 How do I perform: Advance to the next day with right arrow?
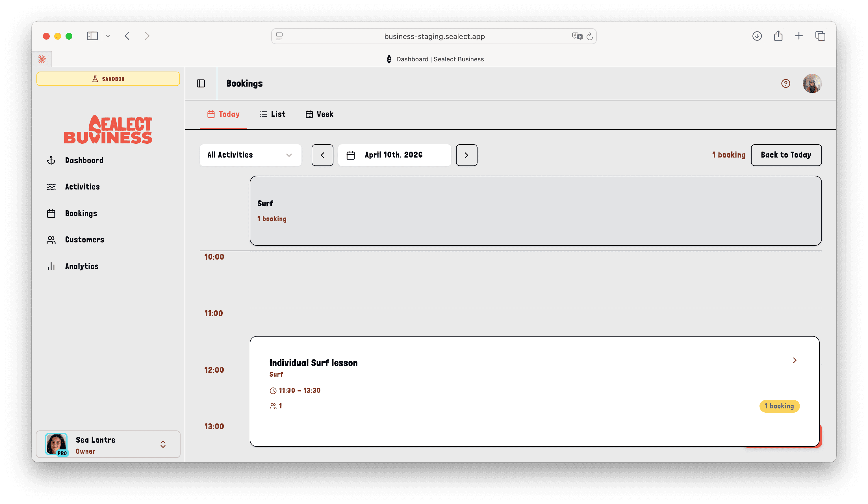pos(466,155)
